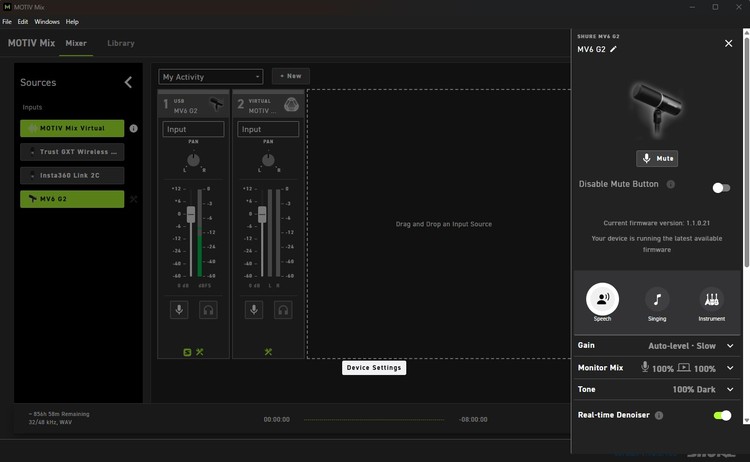Click the + New activity button
750x462 pixels.
pyautogui.click(x=291, y=76)
